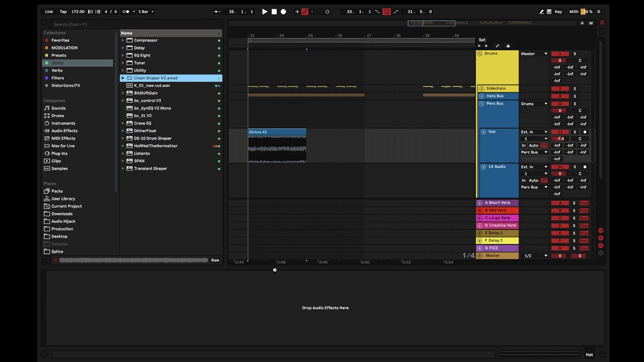
Task: Open the MIDI Effects category
Action: tap(63, 138)
